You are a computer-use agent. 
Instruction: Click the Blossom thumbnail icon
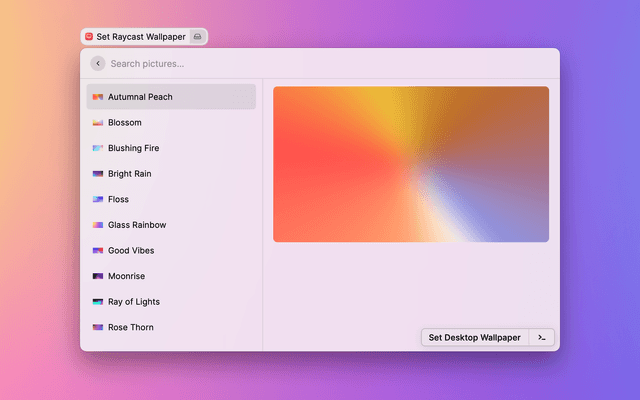click(98, 123)
